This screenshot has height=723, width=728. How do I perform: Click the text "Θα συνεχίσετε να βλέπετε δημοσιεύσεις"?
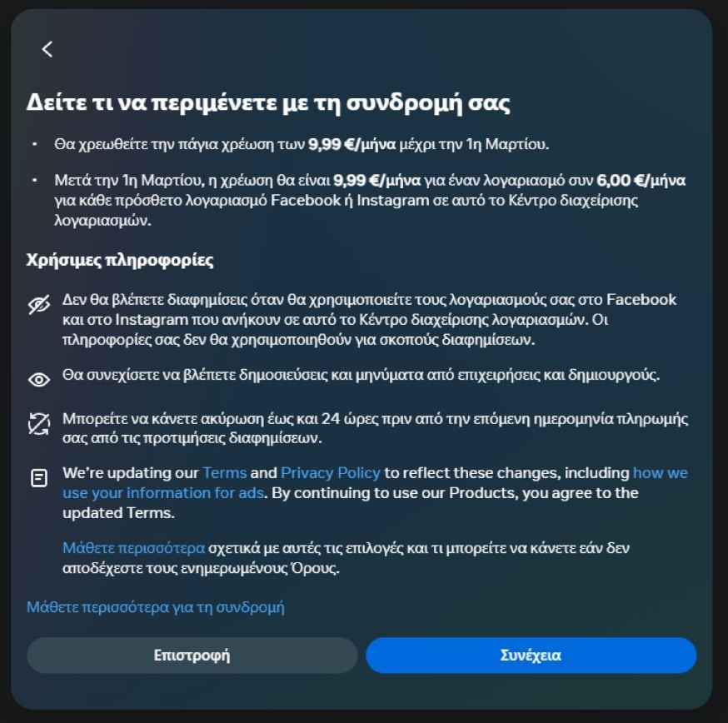tap(361, 375)
